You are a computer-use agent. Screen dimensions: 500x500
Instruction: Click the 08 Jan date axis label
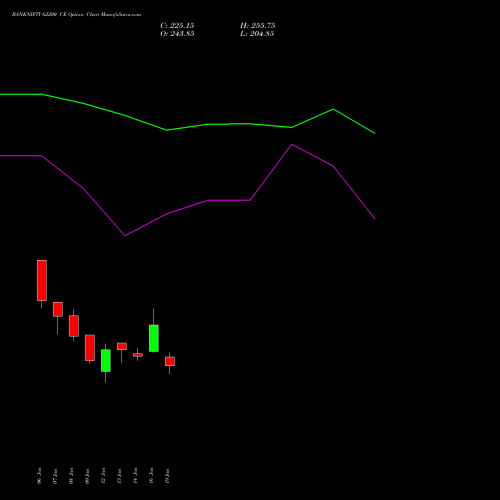[x=71, y=476]
